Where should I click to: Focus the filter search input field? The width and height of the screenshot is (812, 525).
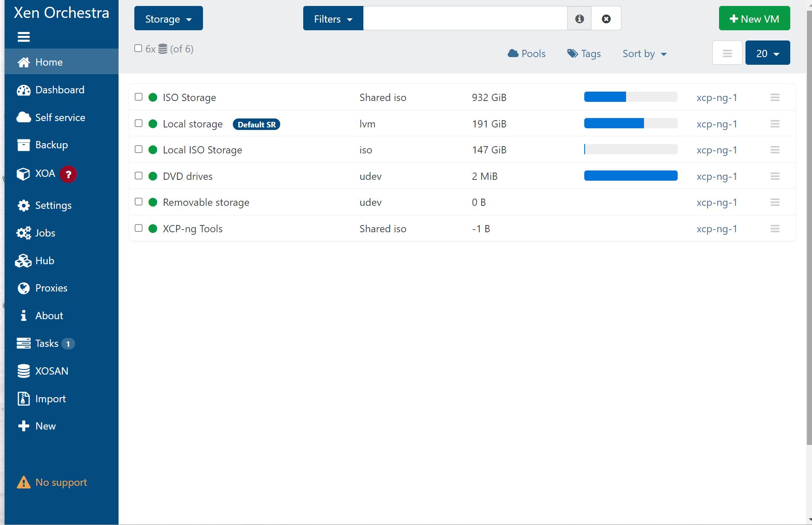coord(465,18)
